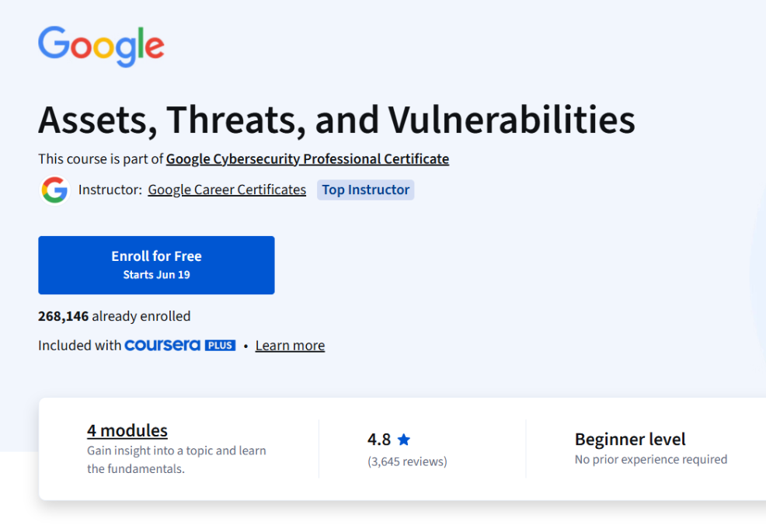Click Enroll for Free

click(156, 256)
